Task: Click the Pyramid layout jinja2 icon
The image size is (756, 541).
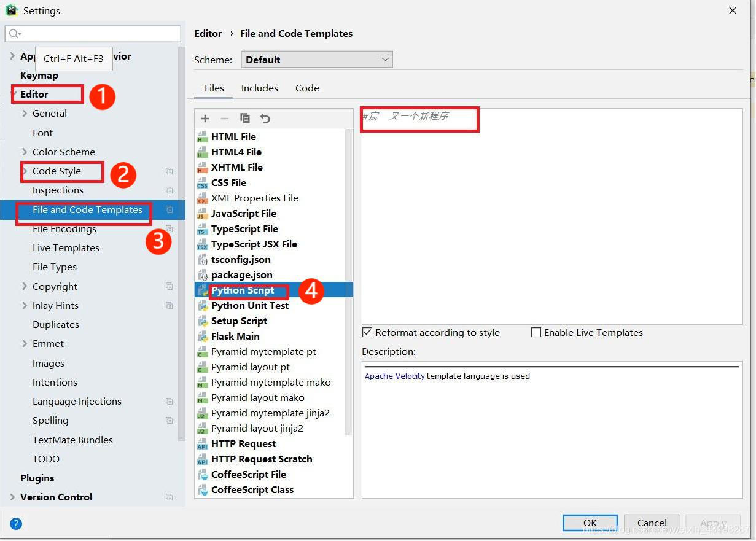Action: click(202, 429)
